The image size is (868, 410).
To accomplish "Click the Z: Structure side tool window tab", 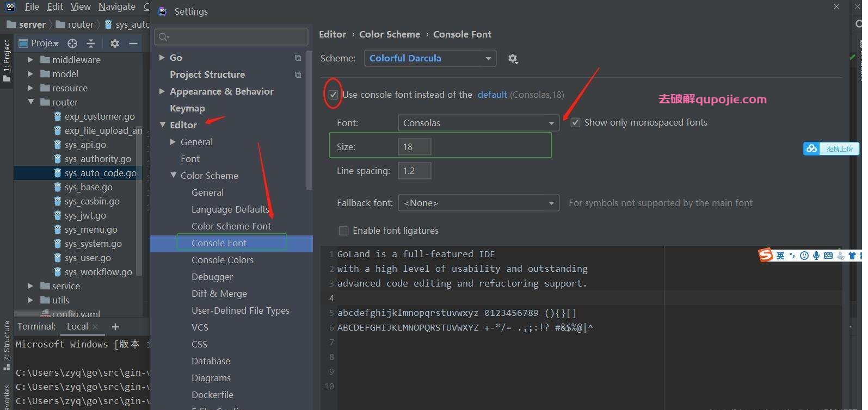I will point(7,346).
